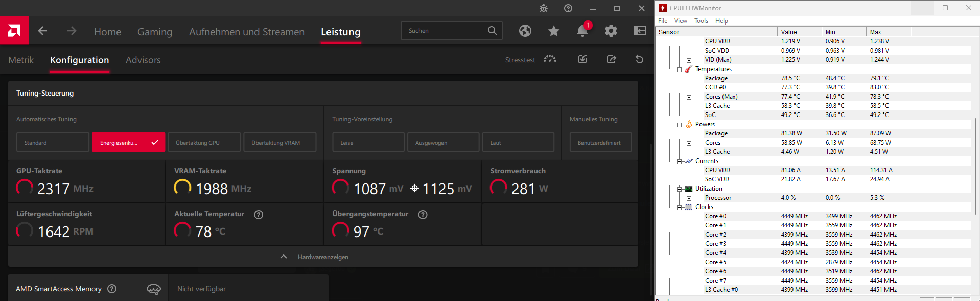
Task: Toggle the sidebar panel icon
Action: (640, 31)
